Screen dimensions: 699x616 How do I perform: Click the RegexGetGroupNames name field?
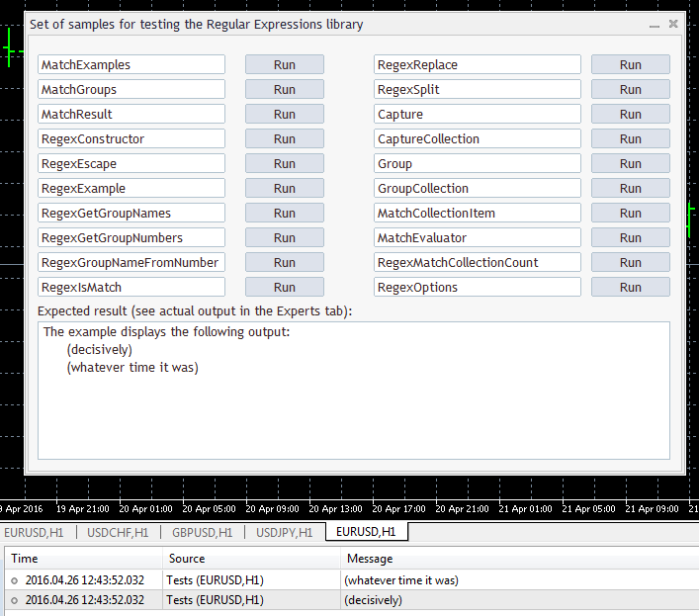[x=131, y=213]
